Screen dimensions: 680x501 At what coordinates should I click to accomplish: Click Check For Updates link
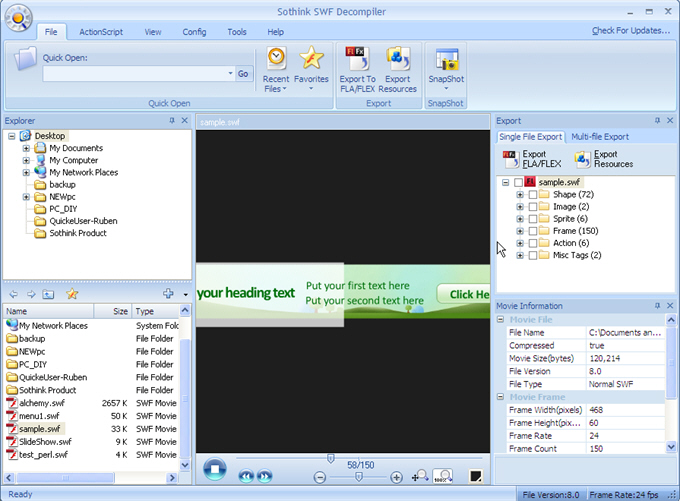(x=631, y=30)
